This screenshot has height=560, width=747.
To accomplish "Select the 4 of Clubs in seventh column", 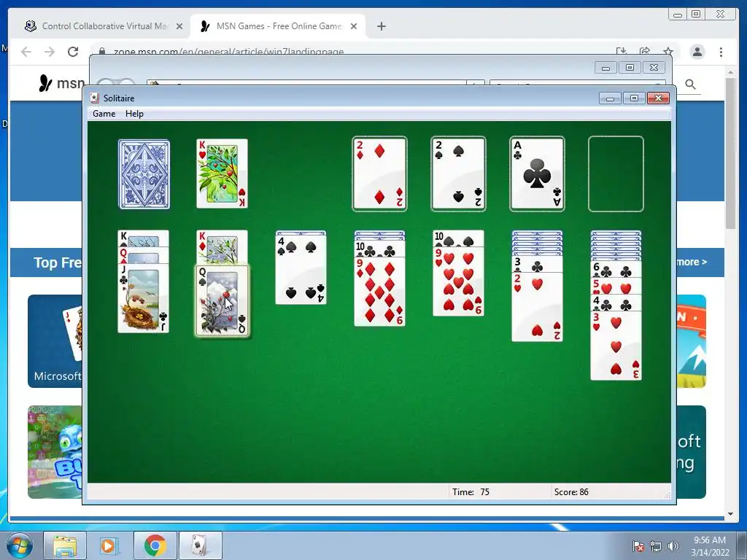I will coord(616,303).
